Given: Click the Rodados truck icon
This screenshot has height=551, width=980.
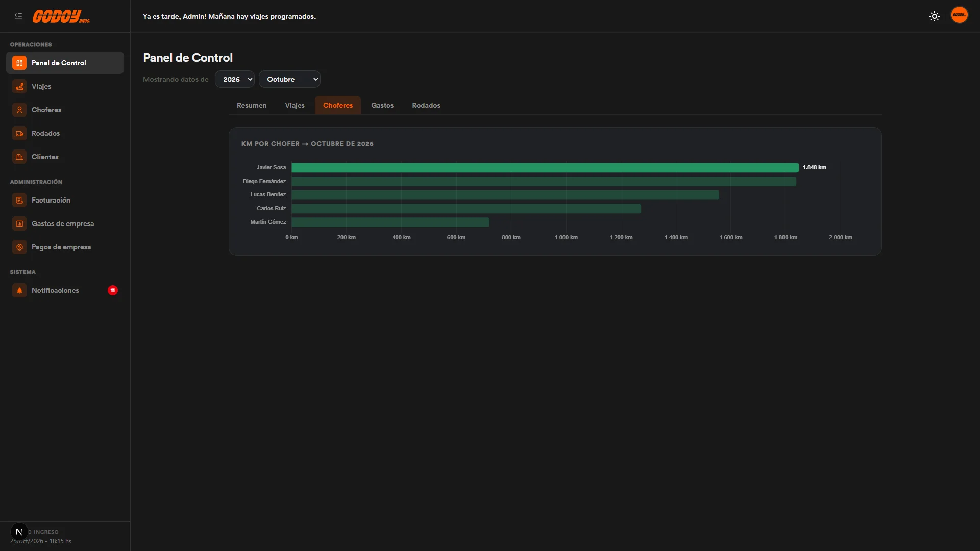Looking at the screenshot, I should (x=19, y=133).
